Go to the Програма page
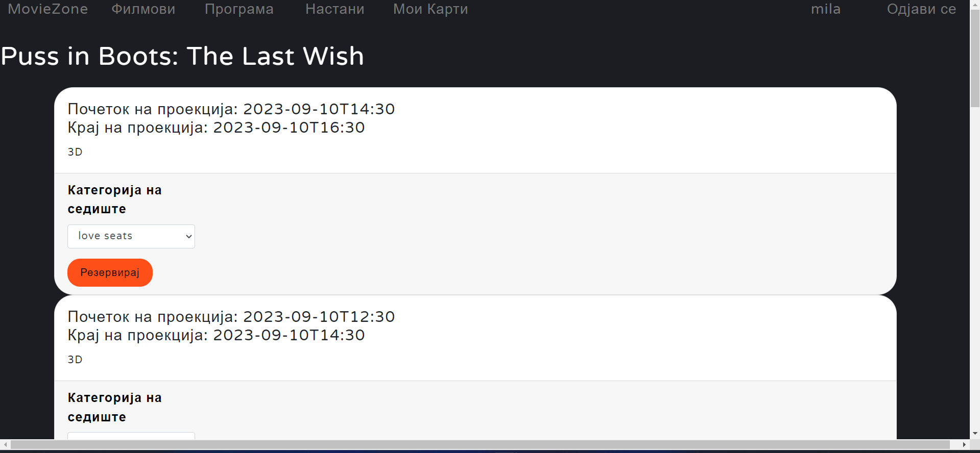Image resolution: width=980 pixels, height=453 pixels. coord(239,9)
